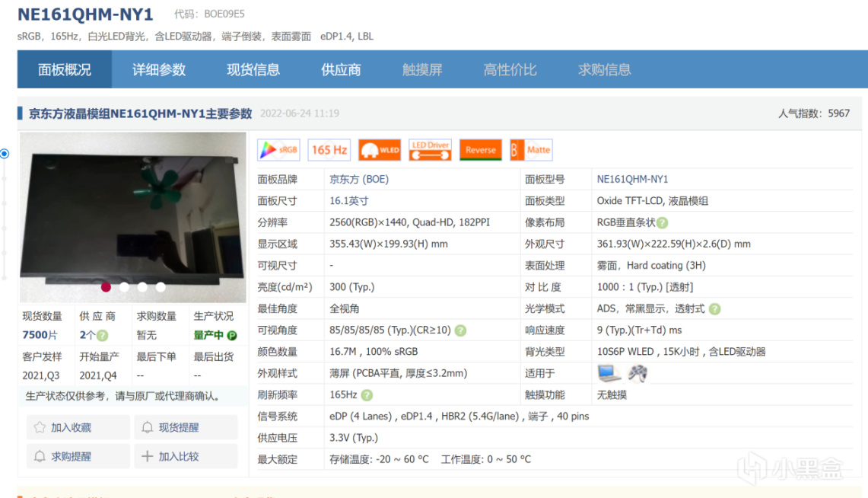Click the help icon beside 可视角度 value
The height and width of the screenshot is (498, 868).
[460, 330]
